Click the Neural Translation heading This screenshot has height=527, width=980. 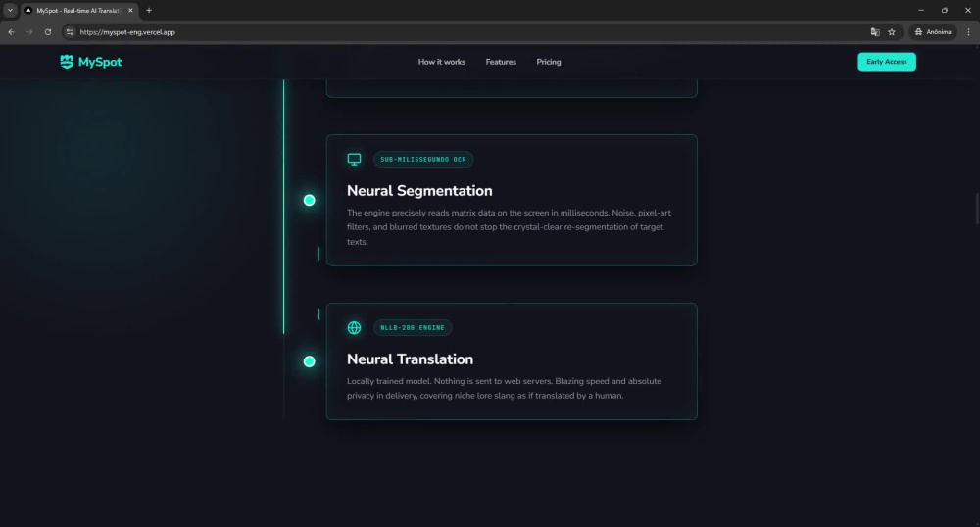click(x=410, y=359)
